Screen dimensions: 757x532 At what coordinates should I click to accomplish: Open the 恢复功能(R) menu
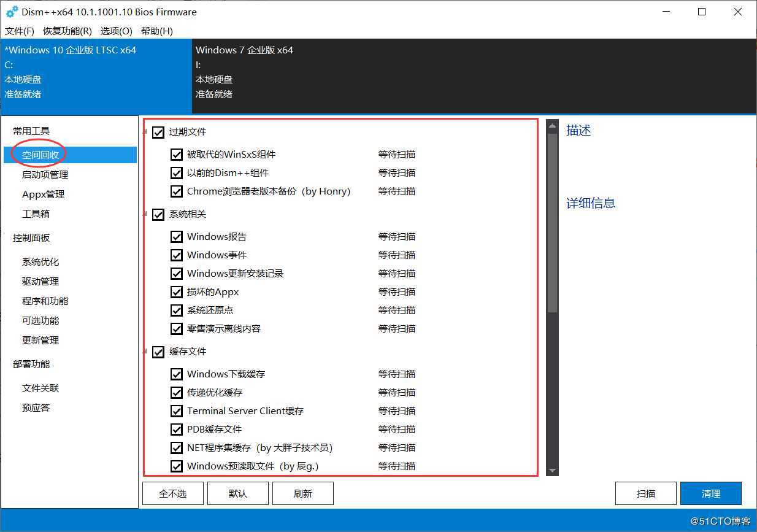tap(67, 31)
